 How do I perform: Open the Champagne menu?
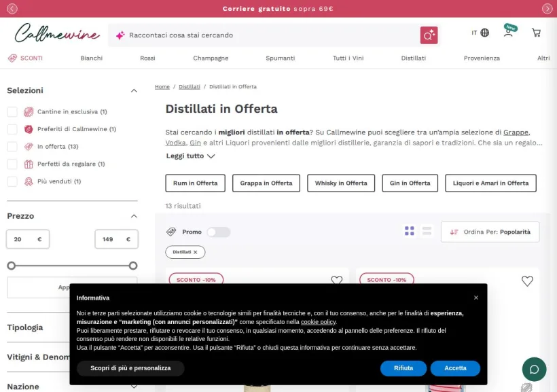point(211,58)
